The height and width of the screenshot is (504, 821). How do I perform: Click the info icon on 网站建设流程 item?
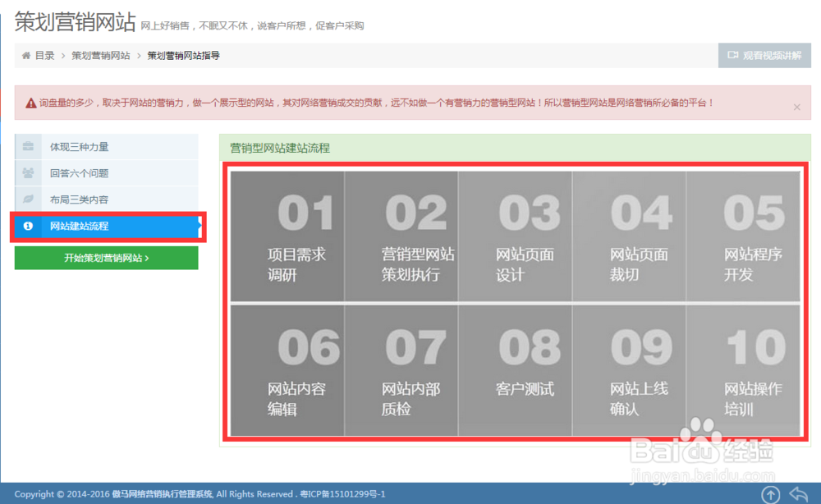click(x=27, y=227)
